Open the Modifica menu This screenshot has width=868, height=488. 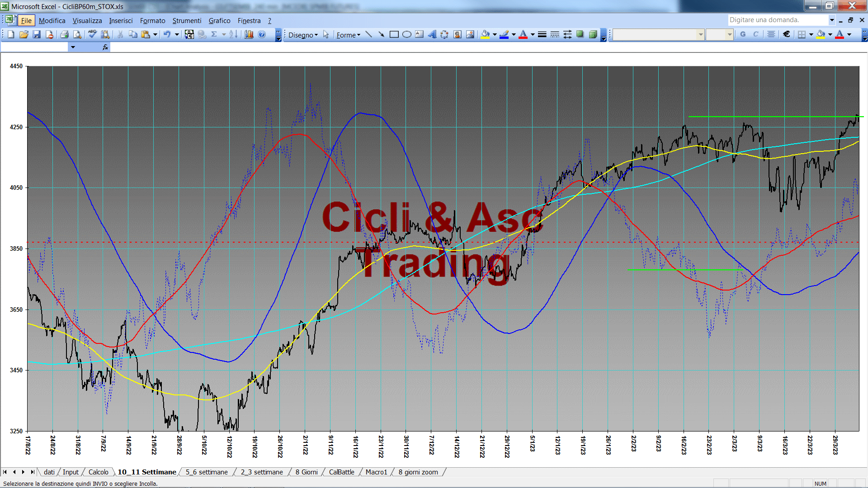coord(52,20)
